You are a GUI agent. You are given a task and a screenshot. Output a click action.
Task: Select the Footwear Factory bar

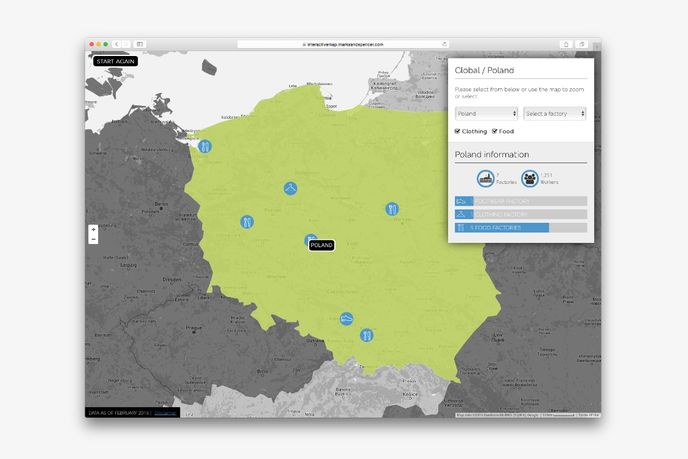point(520,201)
